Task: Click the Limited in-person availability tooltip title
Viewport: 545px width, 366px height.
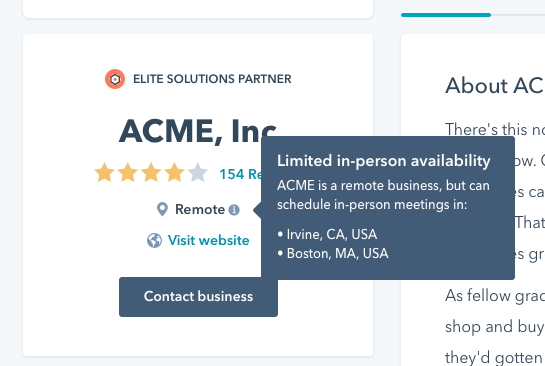Action: pyautogui.click(x=384, y=161)
